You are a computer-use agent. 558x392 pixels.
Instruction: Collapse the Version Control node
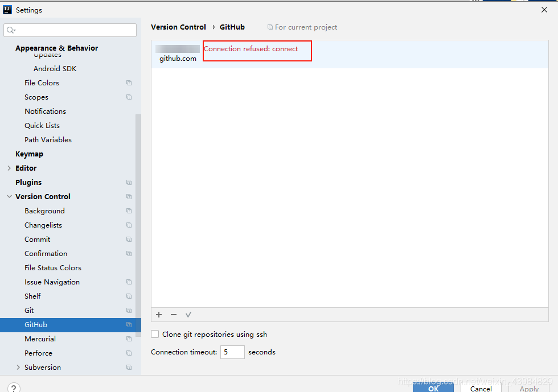click(9, 197)
